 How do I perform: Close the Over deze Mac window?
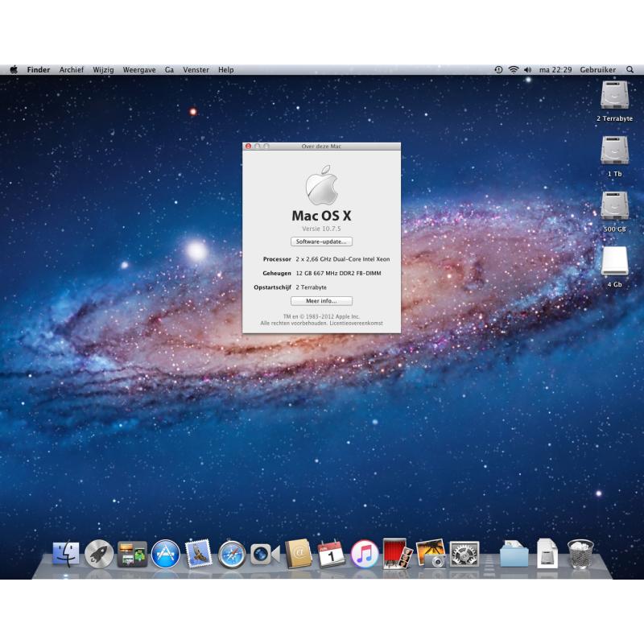point(248,147)
